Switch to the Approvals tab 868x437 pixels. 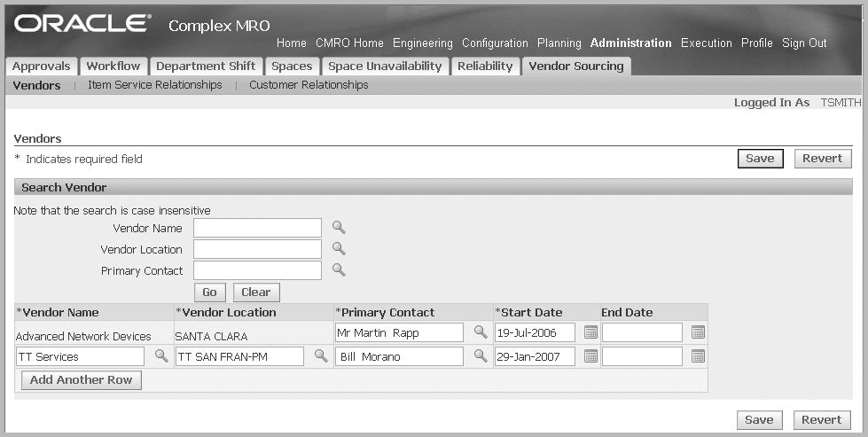(42, 66)
